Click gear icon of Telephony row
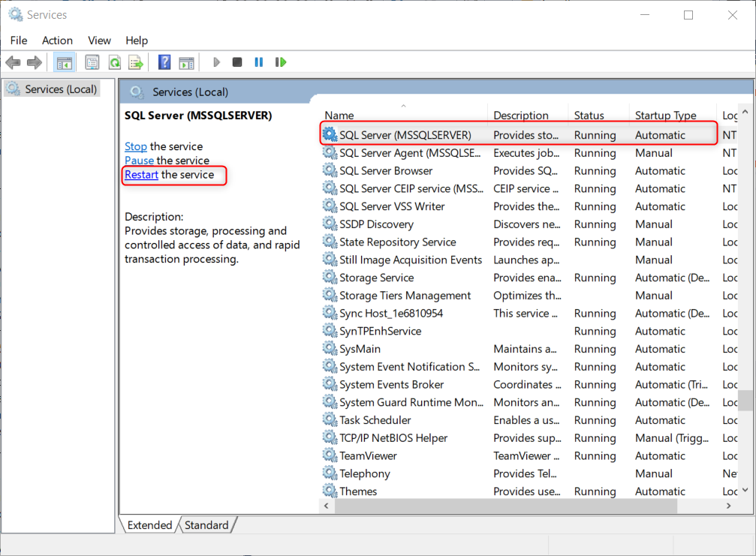 tap(330, 473)
